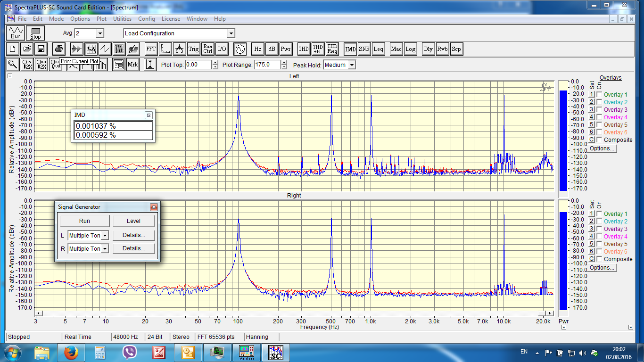This screenshot has width=644, height=362.
Task: Enable Composite checkbox in Left plot
Action: tap(599, 140)
